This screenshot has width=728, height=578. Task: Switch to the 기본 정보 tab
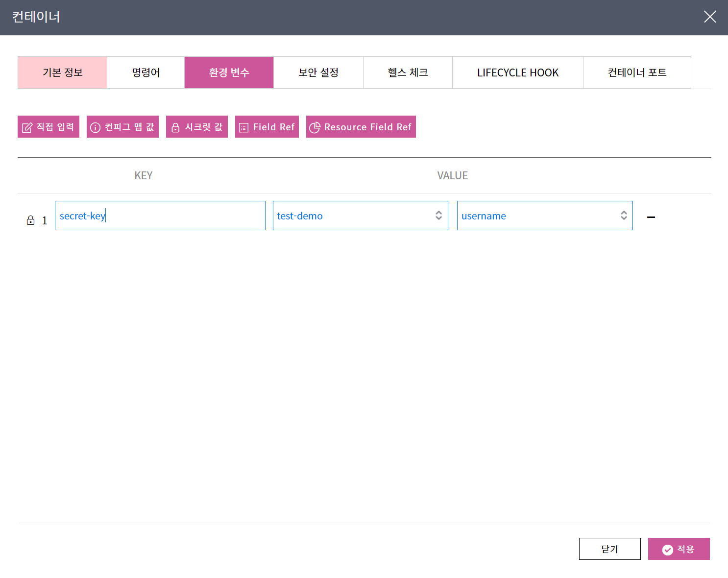62,72
